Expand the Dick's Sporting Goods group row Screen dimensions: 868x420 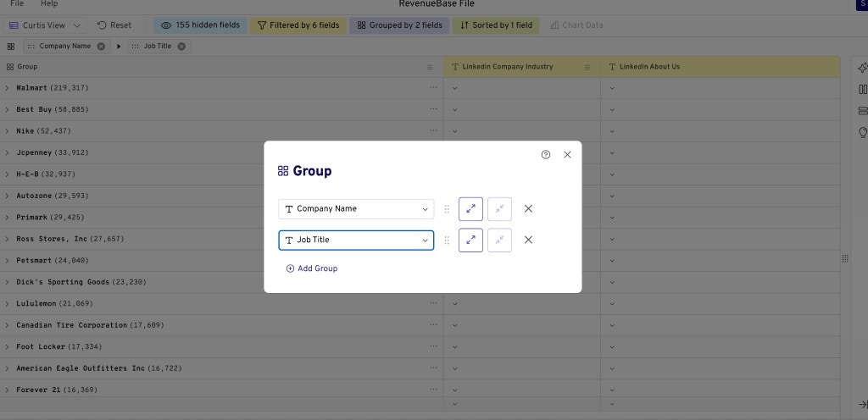(7, 282)
